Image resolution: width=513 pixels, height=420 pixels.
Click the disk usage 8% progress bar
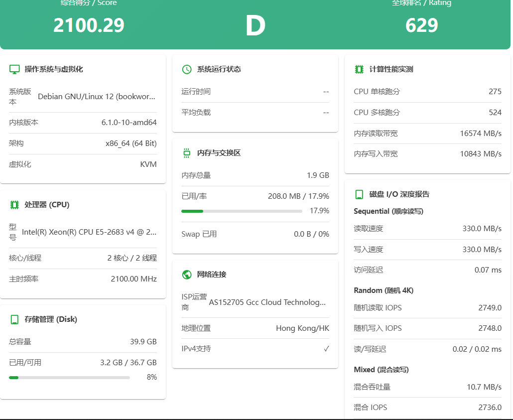pos(69,378)
